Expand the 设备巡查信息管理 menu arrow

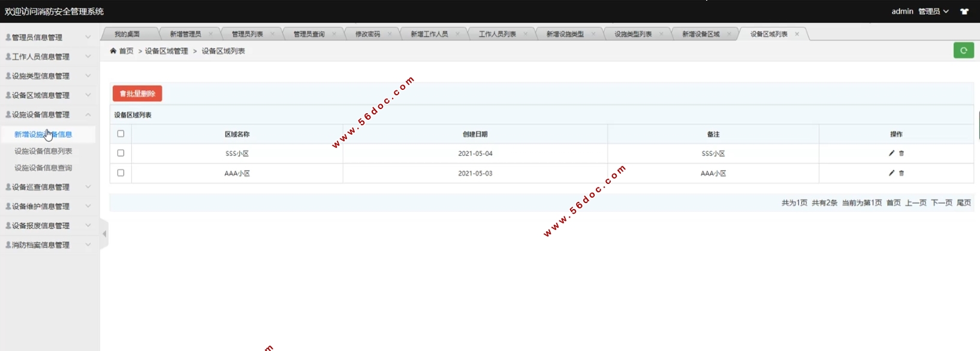click(x=88, y=187)
